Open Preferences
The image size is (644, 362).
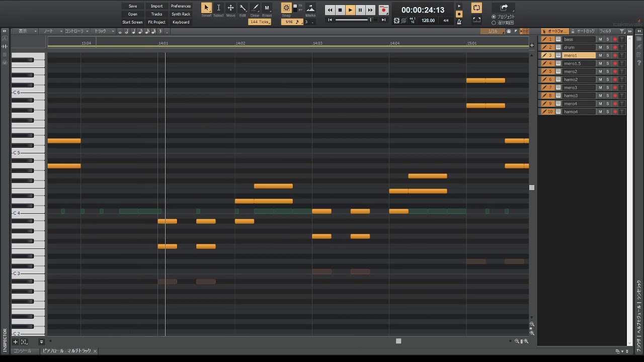click(x=181, y=6)
